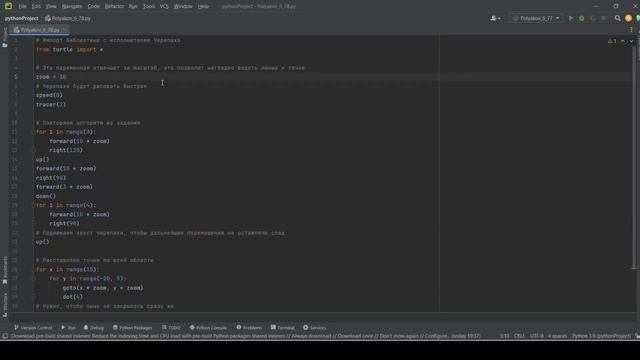Go to previous highlighted error arrow
The width and height of the screenshot is (640, 360).
[623, 41]
